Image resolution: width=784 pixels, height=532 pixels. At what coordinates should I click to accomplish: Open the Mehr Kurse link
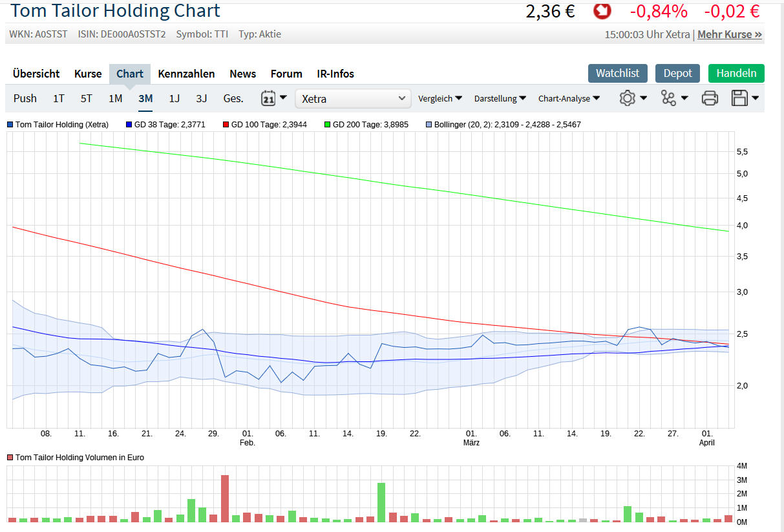point(730,34)
